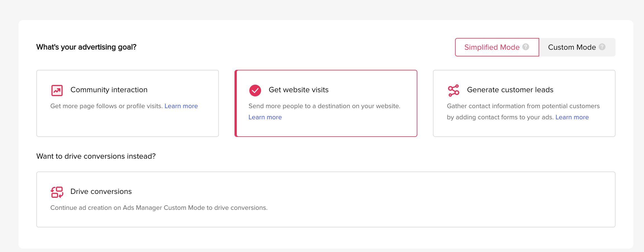The height and width of the screenshot is (252, 644).
Task: Click the red checkmark on Get website visits
Action: [x=255, y=90]
